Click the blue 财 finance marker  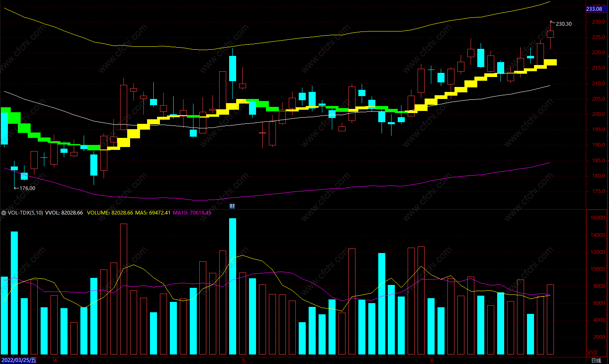coord(232,206)
